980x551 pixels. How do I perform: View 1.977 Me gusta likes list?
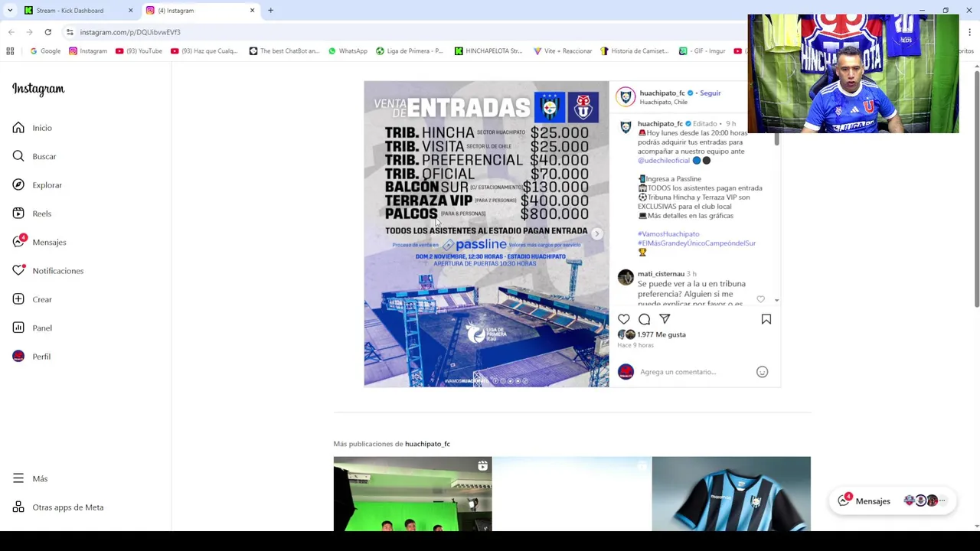661,334
